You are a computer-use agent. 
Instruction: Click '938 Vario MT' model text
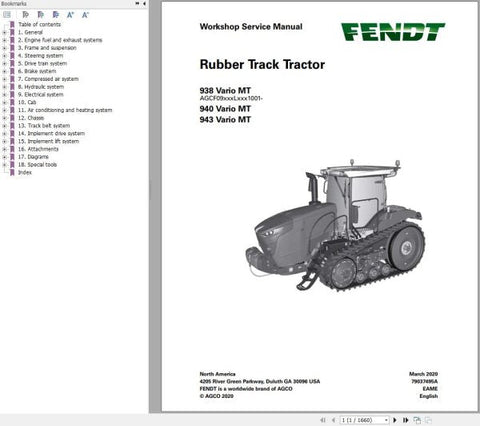click(225, 90)
